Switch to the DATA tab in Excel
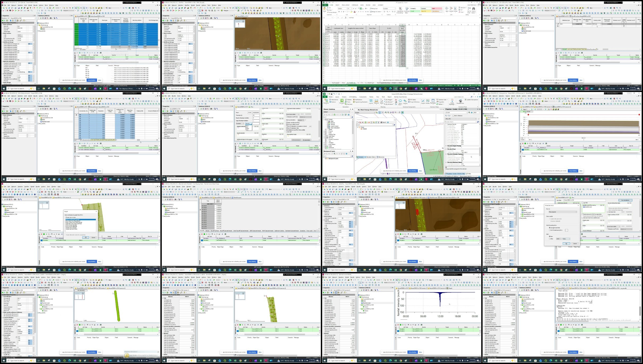 pyautogui.click(x=362, y=5)
